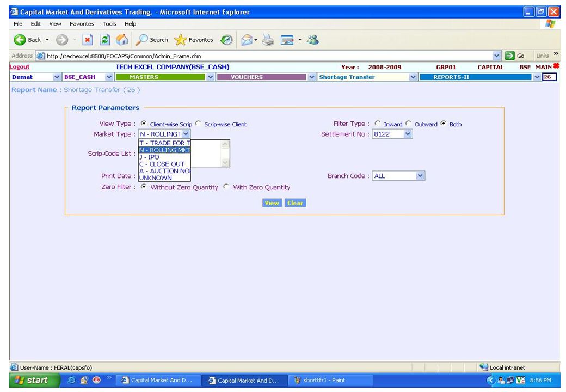Open the Edit menu
This screenshot has width=566, height=392.
(35, 24)
